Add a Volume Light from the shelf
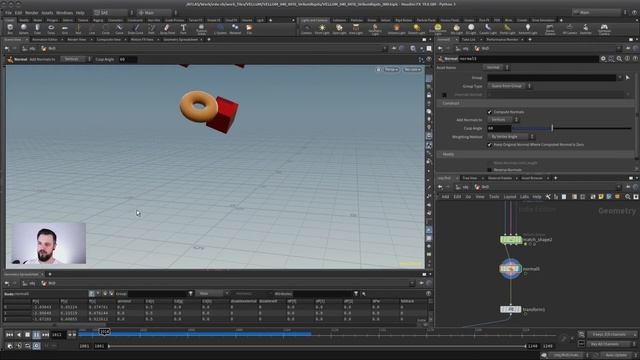 pyautogui.click(x=396, y=29)
